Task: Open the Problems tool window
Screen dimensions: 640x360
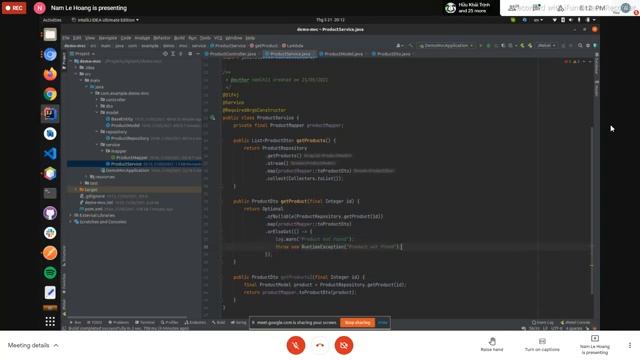Action: (118, 322)
